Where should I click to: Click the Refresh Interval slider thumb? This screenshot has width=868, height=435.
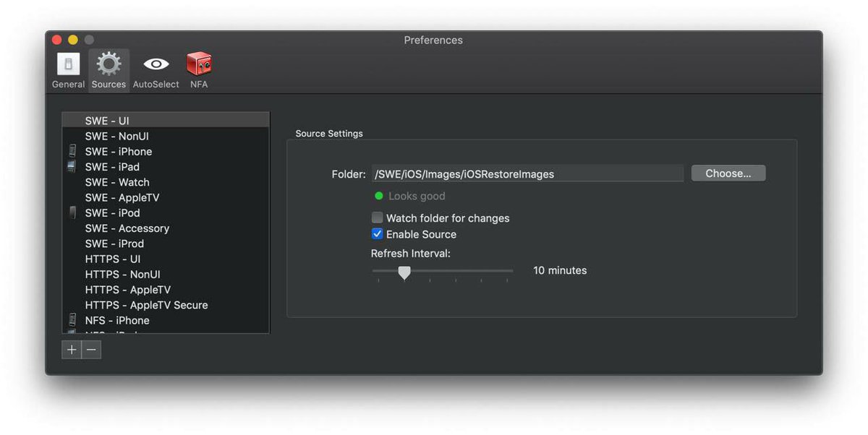tap(404, 272)
